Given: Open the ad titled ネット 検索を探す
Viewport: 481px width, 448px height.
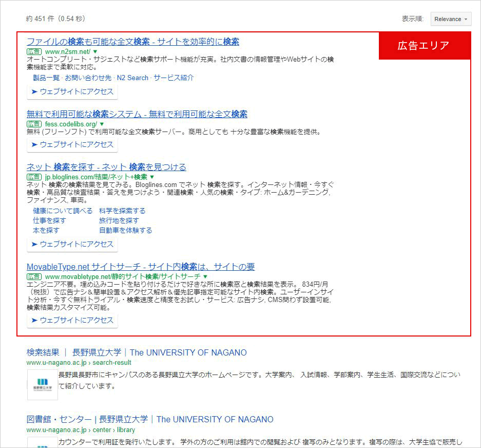Looking at the screenshot, I should (x=106, y=167).
